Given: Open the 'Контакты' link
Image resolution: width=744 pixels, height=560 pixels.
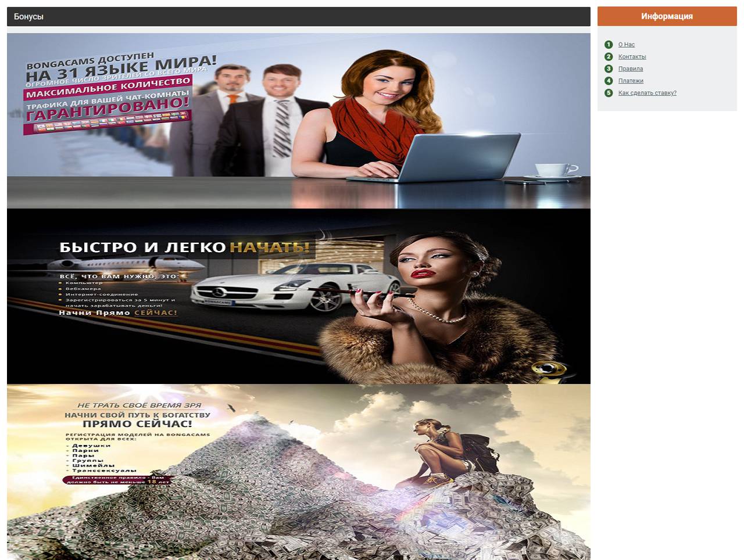Looking at the screenshot, I should (x=632, y=57).
